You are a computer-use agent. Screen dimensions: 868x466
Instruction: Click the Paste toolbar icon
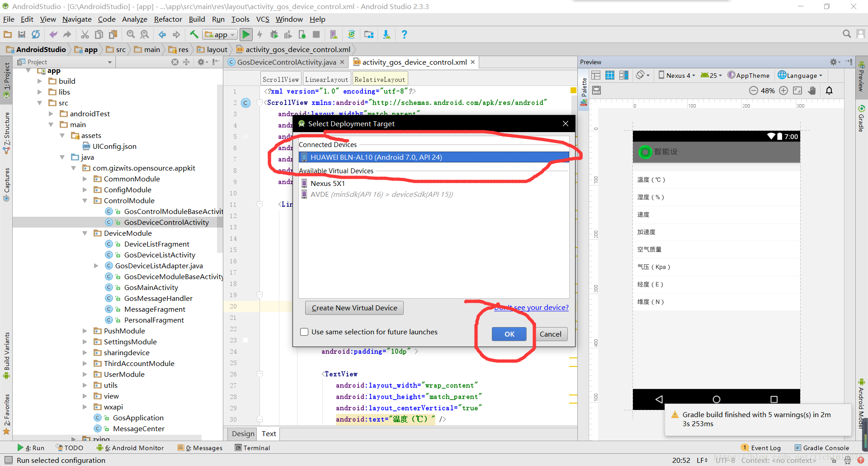click(113, 34)
